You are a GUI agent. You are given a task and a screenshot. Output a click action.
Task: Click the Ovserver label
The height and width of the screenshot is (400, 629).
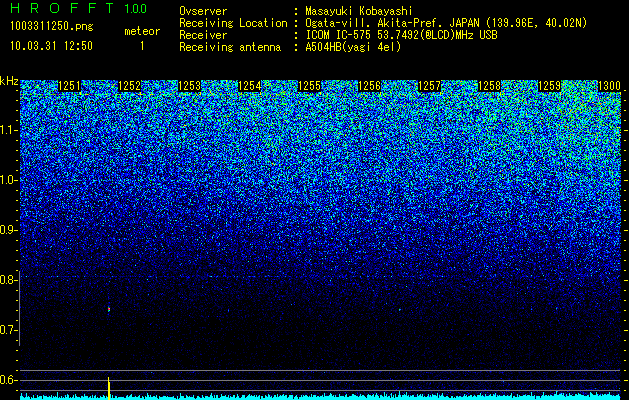(203, 11)
